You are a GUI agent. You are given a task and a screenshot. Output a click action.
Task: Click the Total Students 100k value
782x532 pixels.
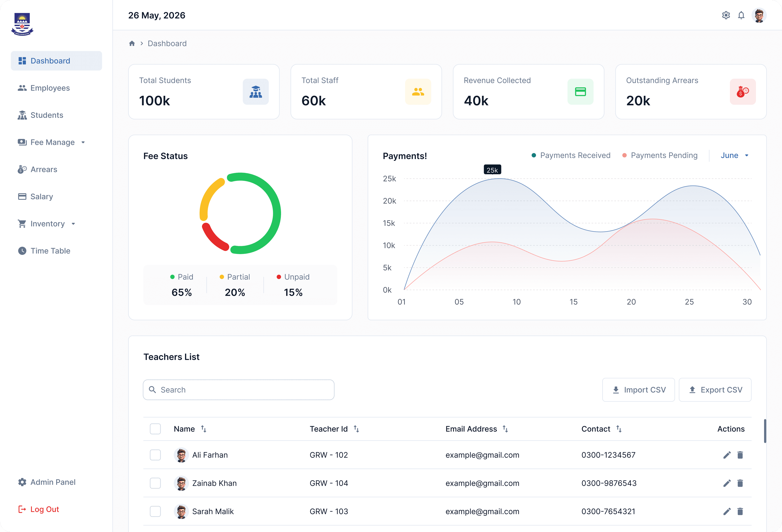(154, 101)
